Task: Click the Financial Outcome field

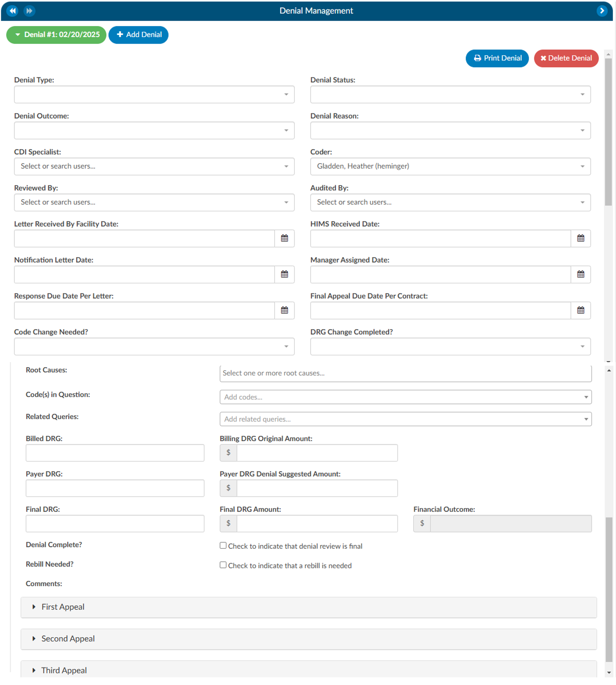Action: pos(511,524)
